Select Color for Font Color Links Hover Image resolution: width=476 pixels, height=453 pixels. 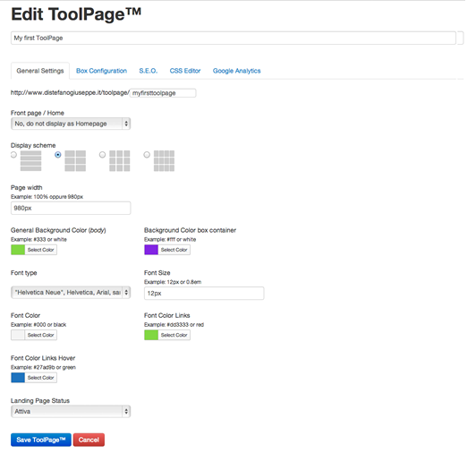tap(40, 378)
